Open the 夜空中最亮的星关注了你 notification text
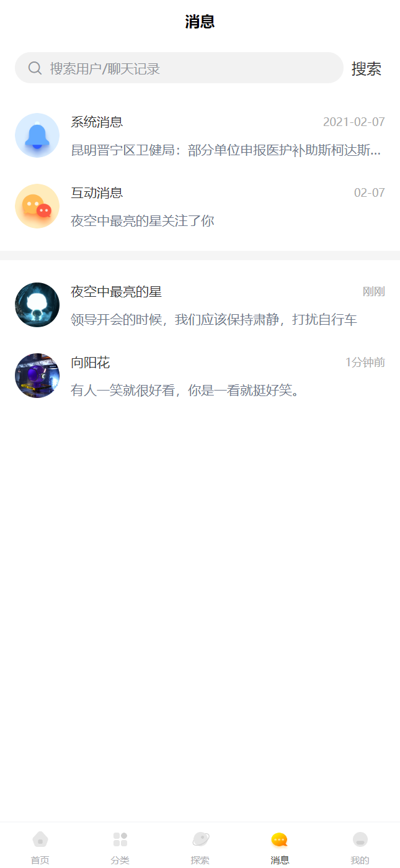The width and height of the screenshot is (400, 868). [x=143, y=220]
